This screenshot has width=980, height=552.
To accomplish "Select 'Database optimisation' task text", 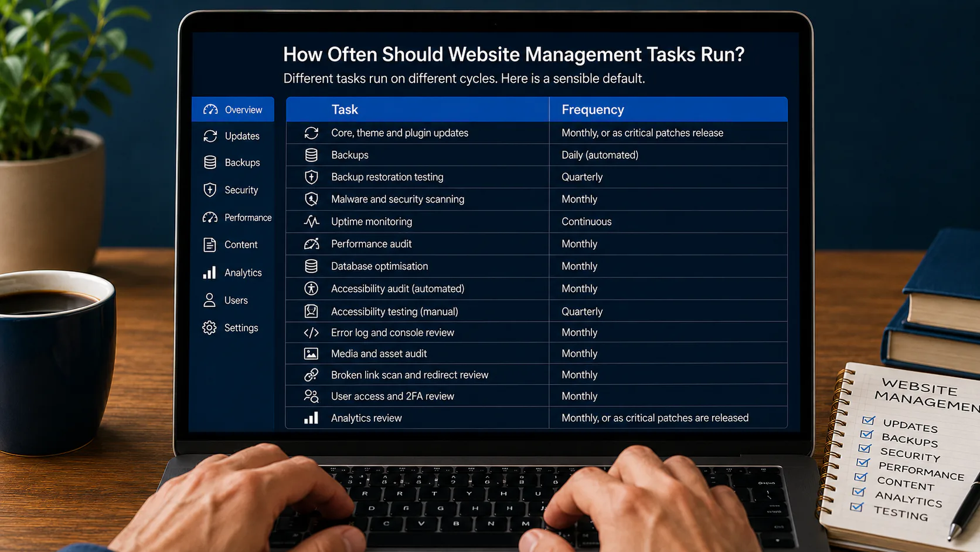I will tap(379, 266).
